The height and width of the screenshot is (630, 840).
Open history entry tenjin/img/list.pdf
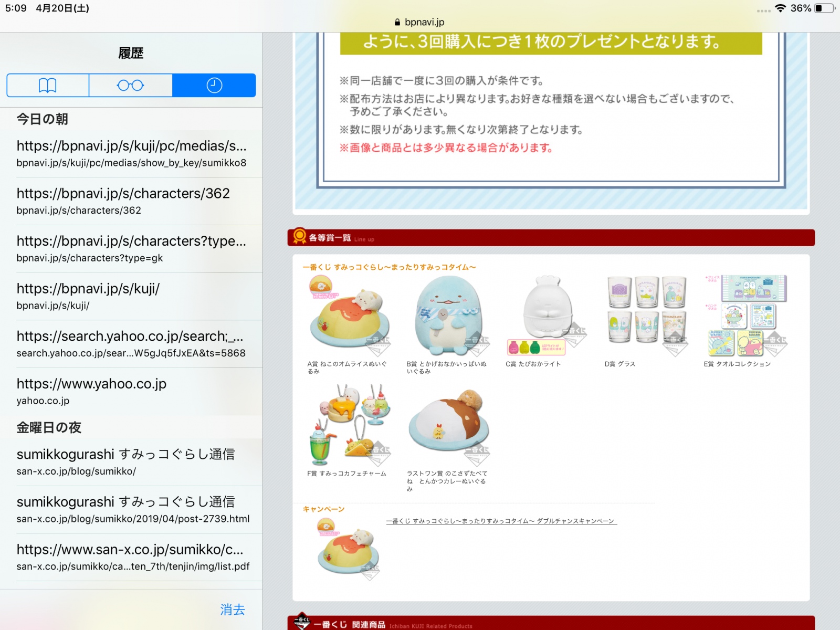tap(131, 558)
